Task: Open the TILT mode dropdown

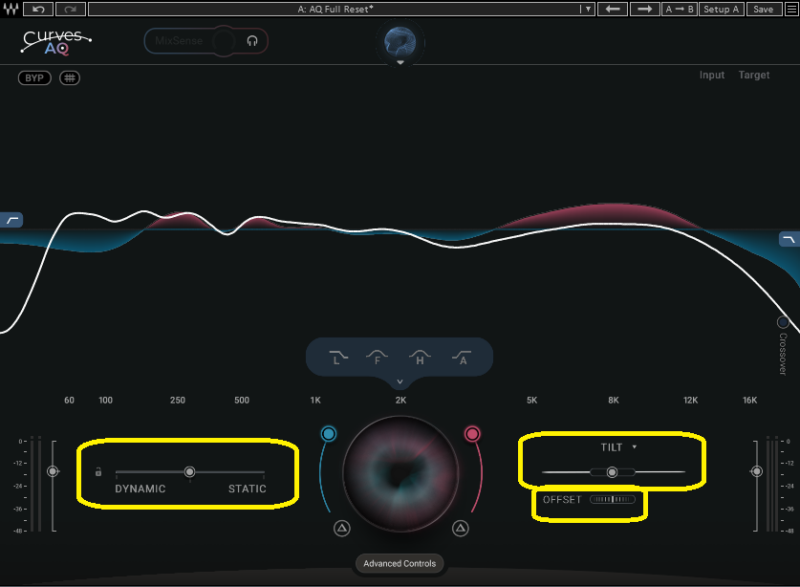Action: click(635, 447)
